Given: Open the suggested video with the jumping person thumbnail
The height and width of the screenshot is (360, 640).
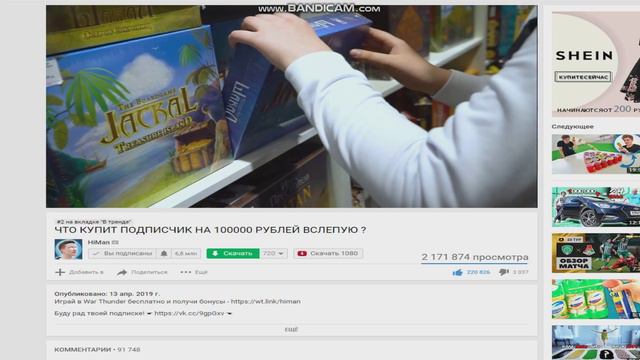Looking at the screenshot, I should (596, 342).
